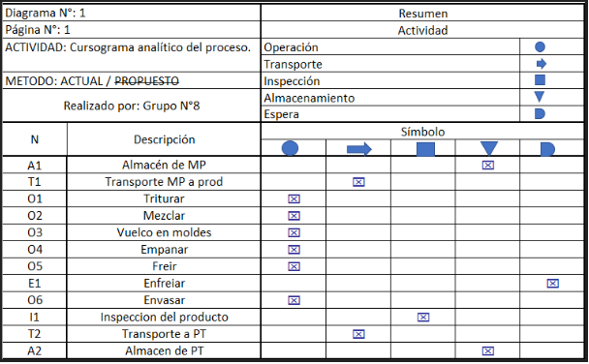Select the large triangle symbol column header
Image resolution: width=589 pixels, height=364 pixels.
pos(489,149)
